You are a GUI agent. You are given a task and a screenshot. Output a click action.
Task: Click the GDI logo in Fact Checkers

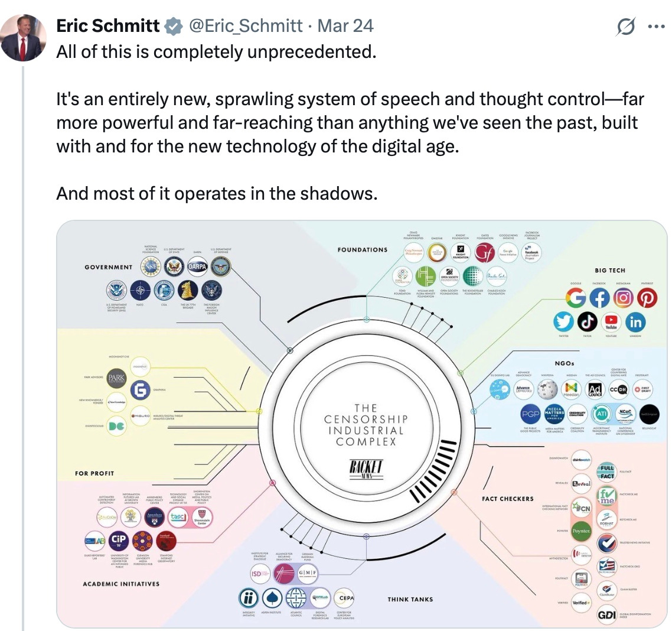(x=607, y=615)
